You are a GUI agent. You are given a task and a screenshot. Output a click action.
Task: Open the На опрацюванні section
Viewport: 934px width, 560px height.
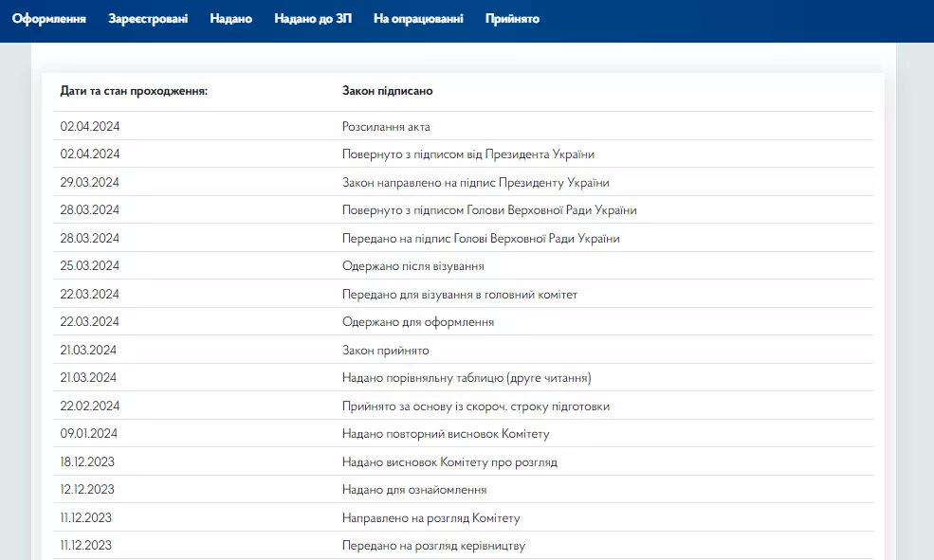click(416, 18)
